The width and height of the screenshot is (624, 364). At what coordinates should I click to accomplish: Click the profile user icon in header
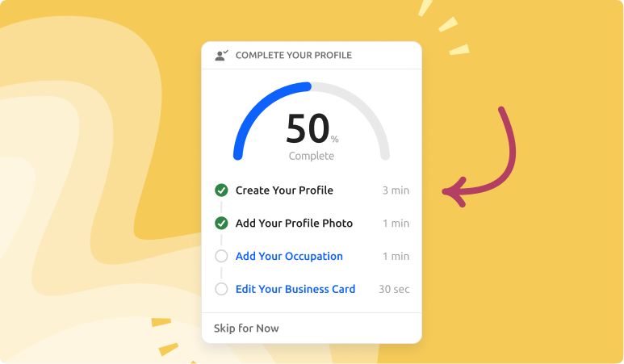[x=221, y=56]
